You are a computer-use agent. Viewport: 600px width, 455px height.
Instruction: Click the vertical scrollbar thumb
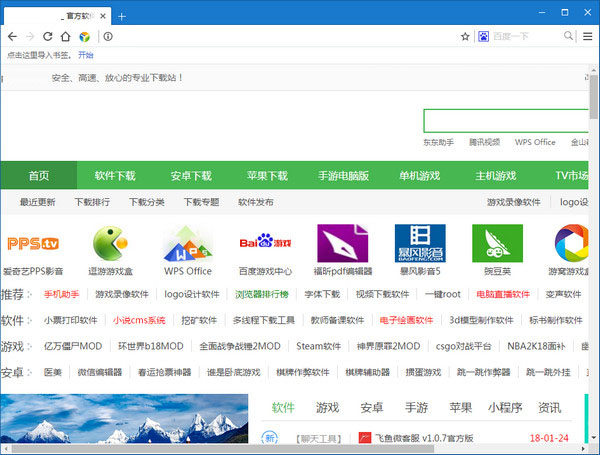point(593,97)
